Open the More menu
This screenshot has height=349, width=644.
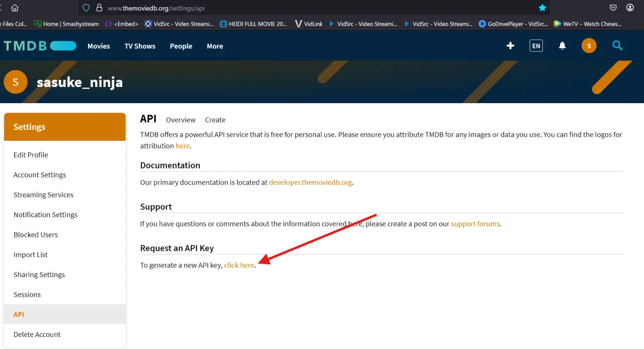(x=215, y=46)
